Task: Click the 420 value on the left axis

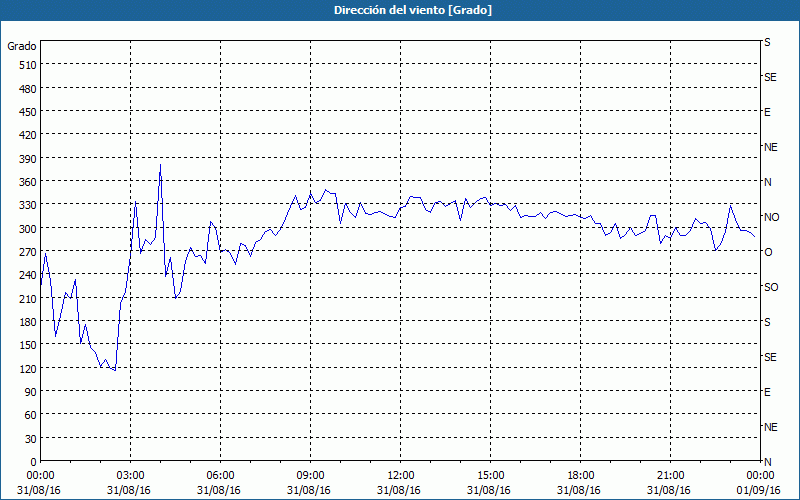Action: click(28, 135)
